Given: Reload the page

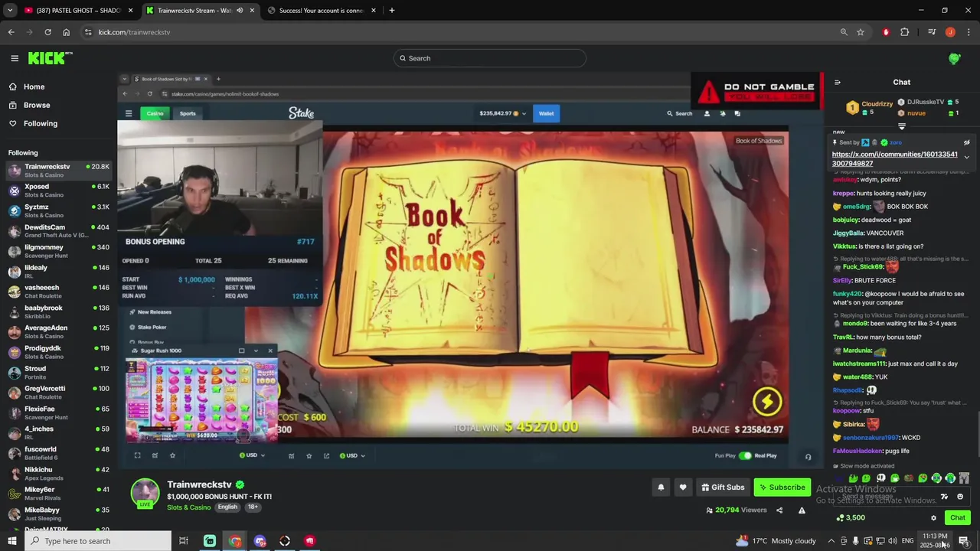Looking at the screenshot, I should (47, 32).
